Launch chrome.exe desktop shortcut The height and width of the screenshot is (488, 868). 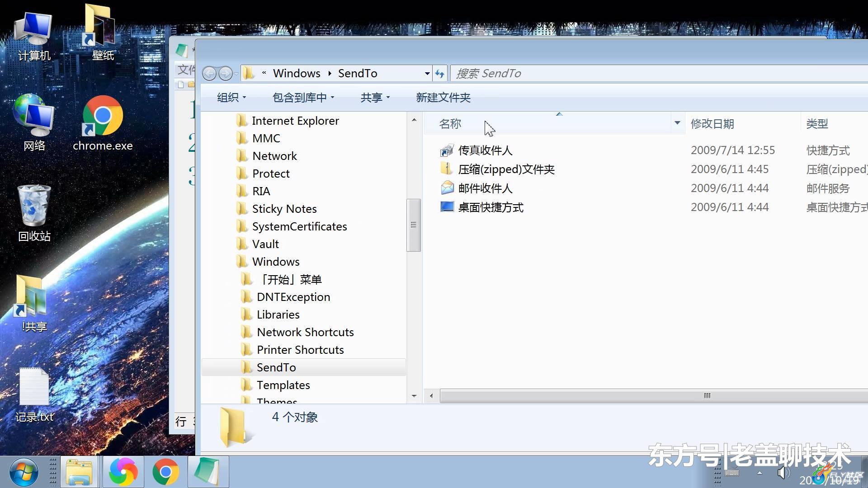coord(103,123)
